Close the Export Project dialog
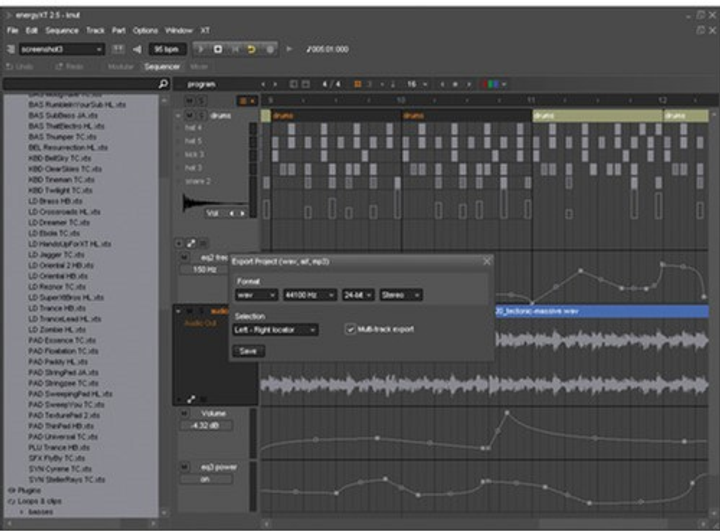720x531 pixels. pyautogui.click(x=487, y=261)
